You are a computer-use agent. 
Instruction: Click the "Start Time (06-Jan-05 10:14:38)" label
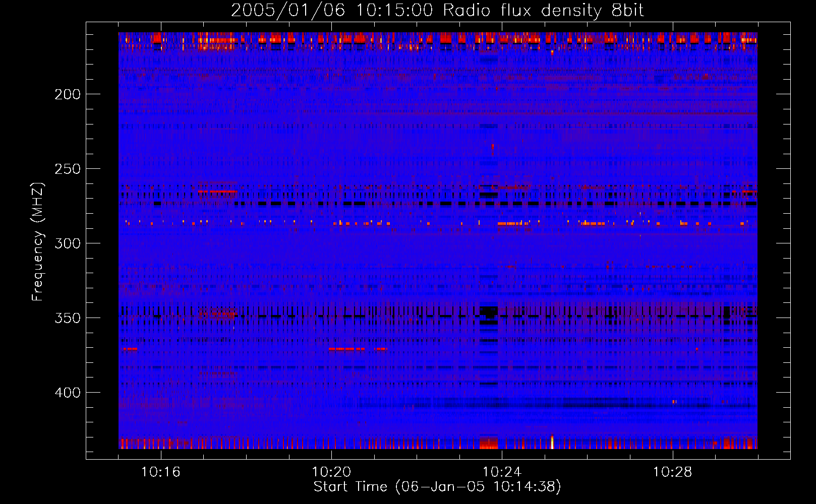[437, 487]
